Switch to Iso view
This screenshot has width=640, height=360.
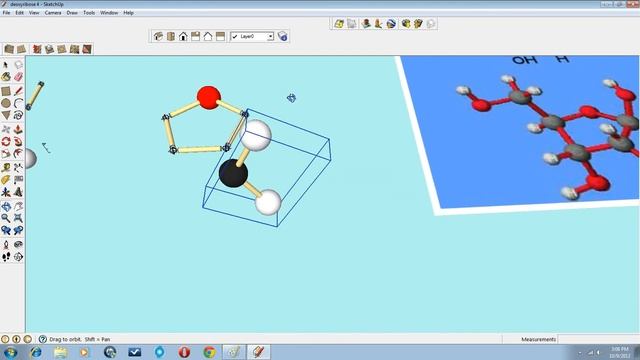158,36
